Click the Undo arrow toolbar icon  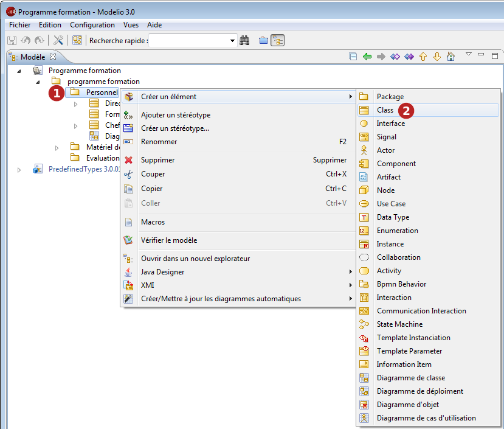click(x=26, y=41)
